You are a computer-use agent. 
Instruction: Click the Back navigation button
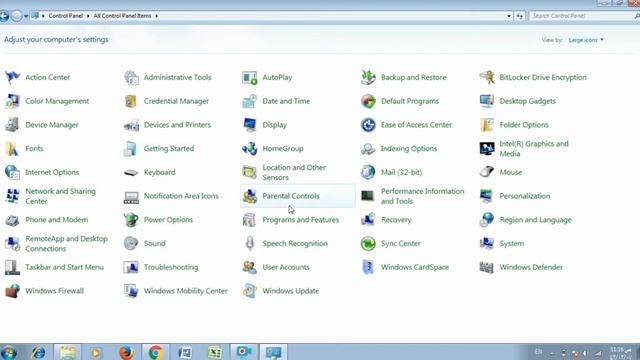(4, 16)
